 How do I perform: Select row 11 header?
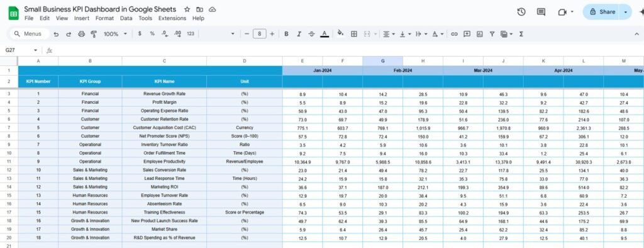[x=9, y=162]
